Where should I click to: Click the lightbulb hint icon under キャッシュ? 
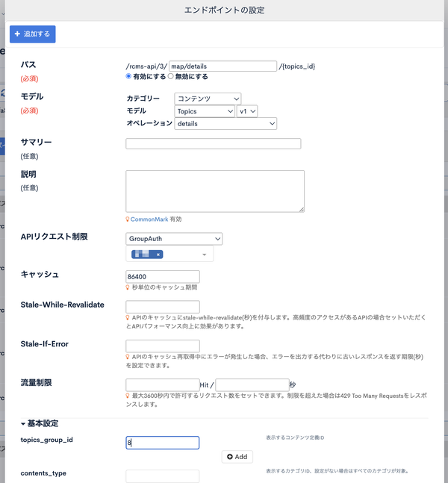128,287
